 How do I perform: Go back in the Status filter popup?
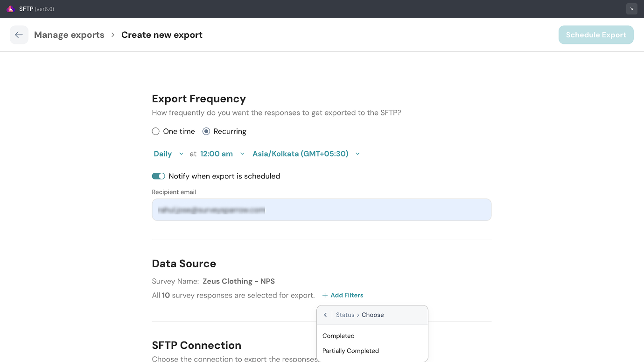click(x=325, y=315)
